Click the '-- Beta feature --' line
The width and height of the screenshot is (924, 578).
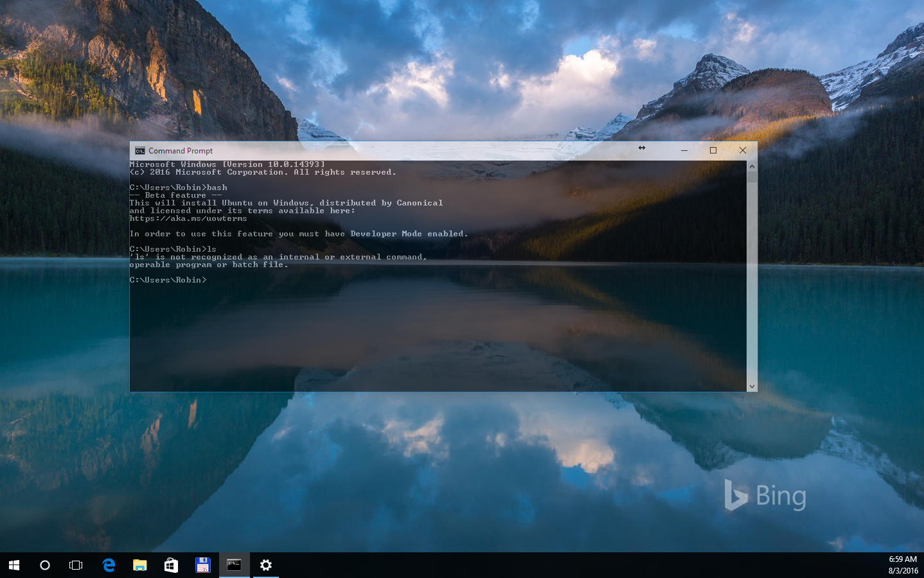(175, 195)
